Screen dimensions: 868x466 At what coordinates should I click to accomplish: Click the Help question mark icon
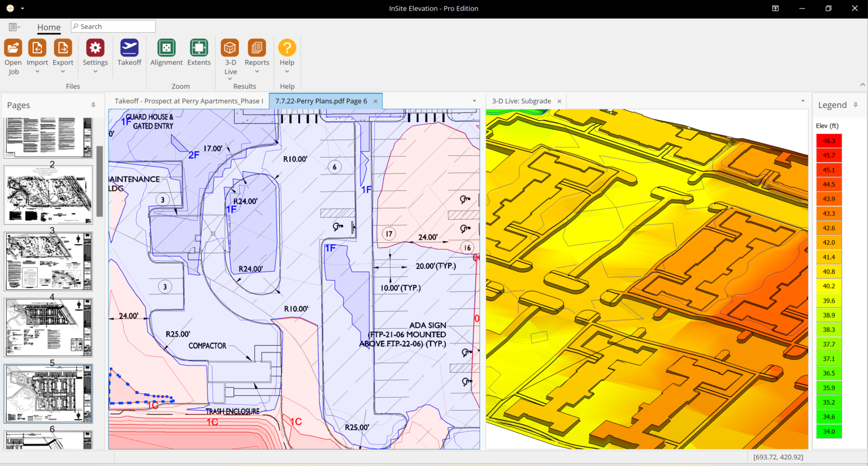pos(287,47)
